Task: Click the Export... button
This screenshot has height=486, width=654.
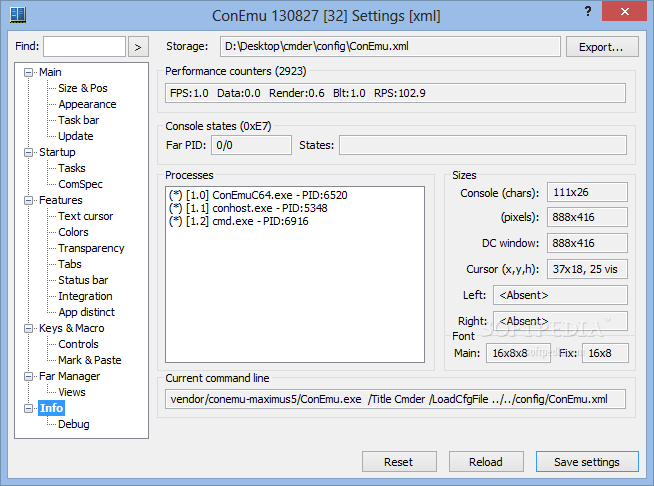Action: pos(601,47)
